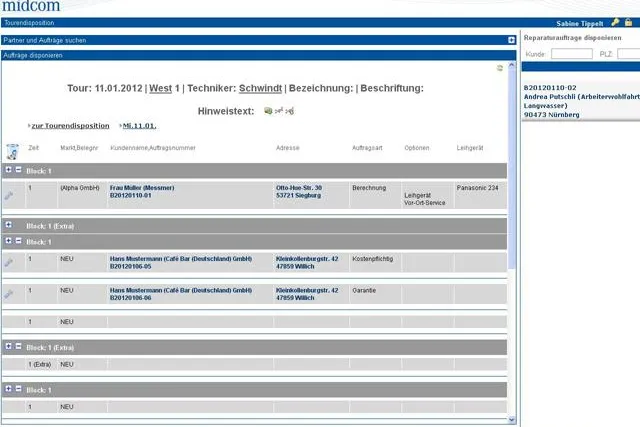640x427 pixels.
Task: Click Reparaturaufträge disponieren heading
Action: click(x=573, y=38)
